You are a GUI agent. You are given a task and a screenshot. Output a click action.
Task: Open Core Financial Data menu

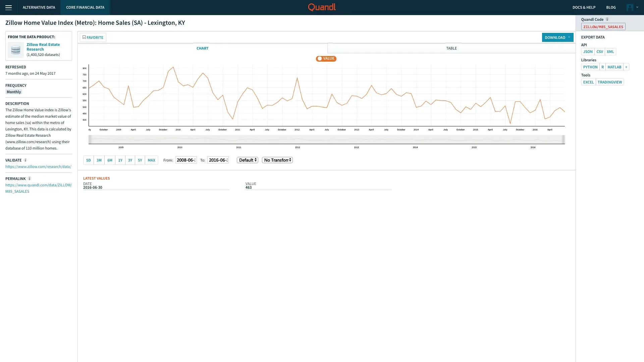(85, 7)
